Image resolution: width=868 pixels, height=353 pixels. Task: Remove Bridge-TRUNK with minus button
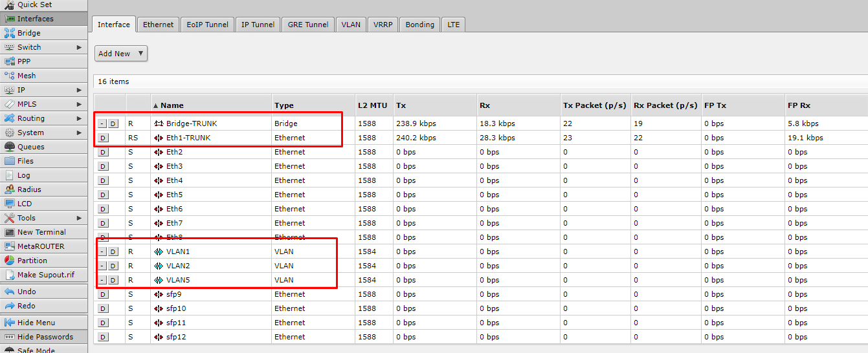(x=102, y=123)
